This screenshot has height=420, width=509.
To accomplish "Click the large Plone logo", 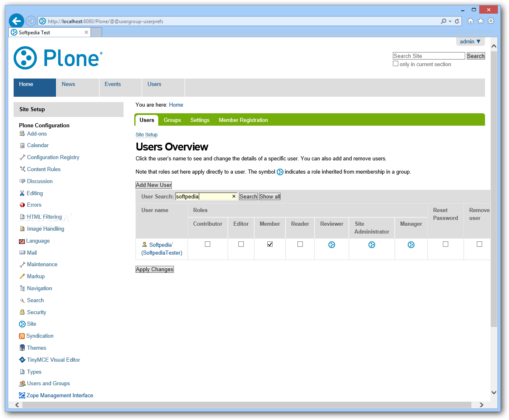I will coord(58,58).
